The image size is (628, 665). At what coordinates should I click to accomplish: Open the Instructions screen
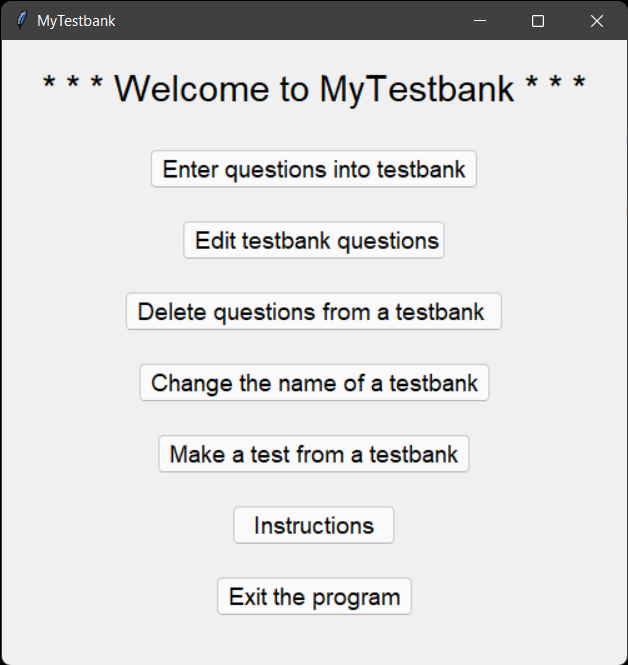point(313,525)
